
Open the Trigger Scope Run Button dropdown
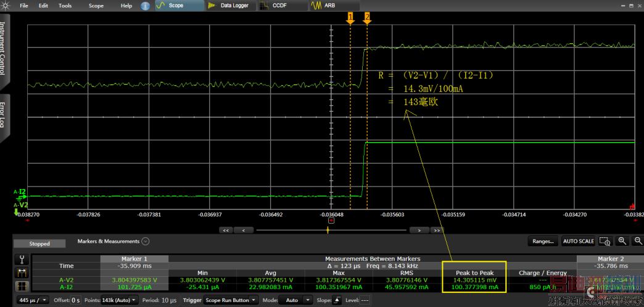231,300
